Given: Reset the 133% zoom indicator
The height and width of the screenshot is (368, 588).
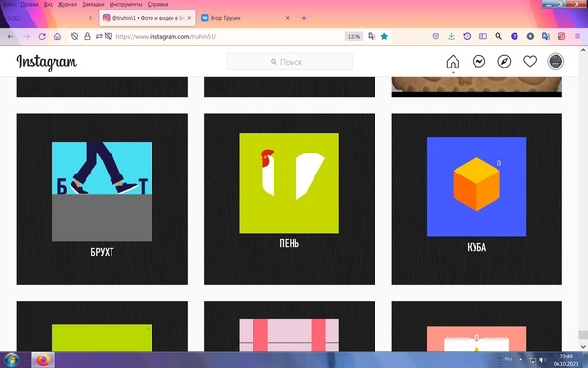Looking at the screenshot, I should (x=354, y=37).
